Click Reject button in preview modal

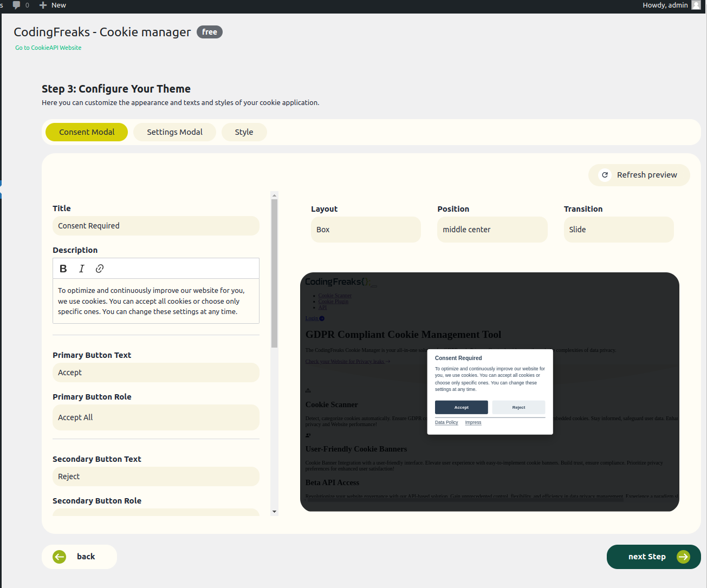[x=518, y=407]
